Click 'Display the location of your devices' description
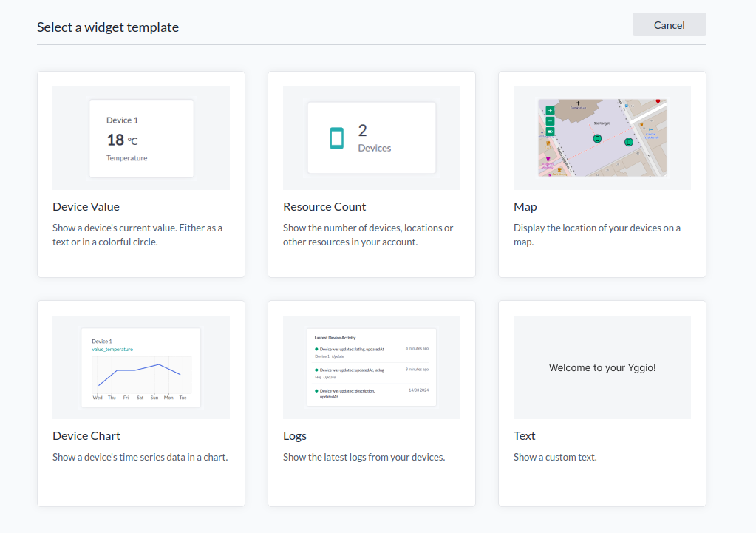The image size is (756, 533). click(597, 234)
